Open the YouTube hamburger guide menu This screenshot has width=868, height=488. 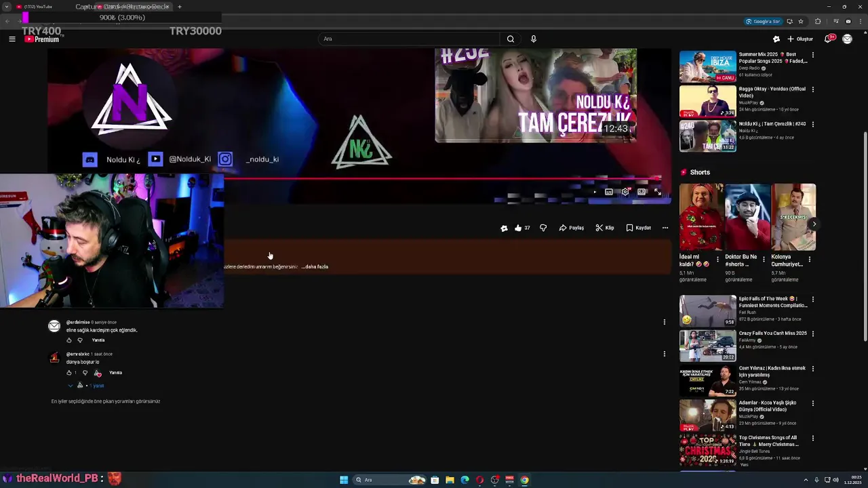coord(12,39)
